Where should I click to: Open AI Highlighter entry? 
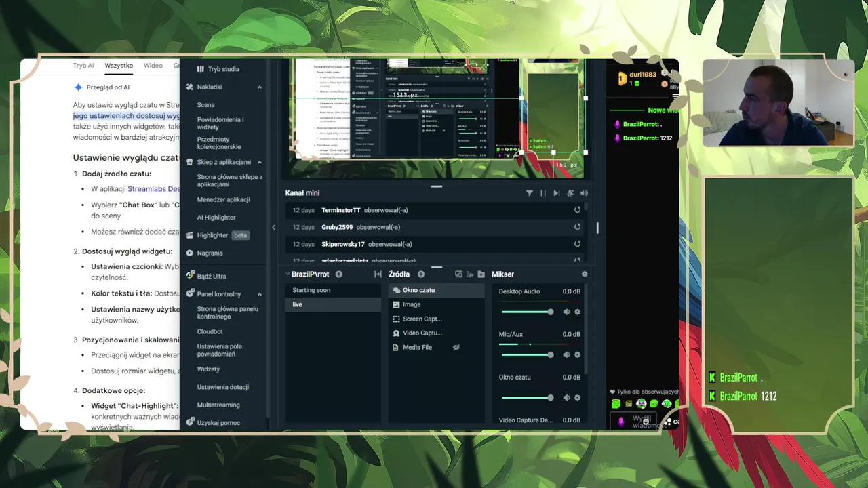(216, 218)
